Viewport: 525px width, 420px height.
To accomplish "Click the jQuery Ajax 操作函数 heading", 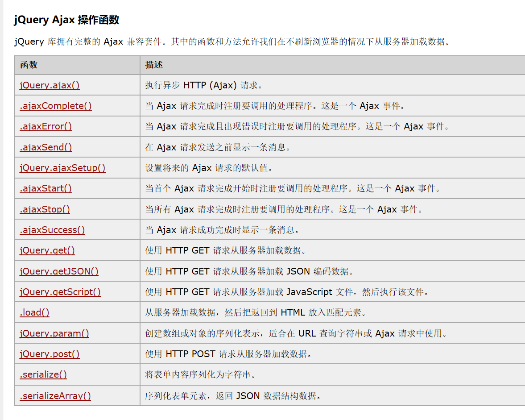I will click(x=66, y=20).
